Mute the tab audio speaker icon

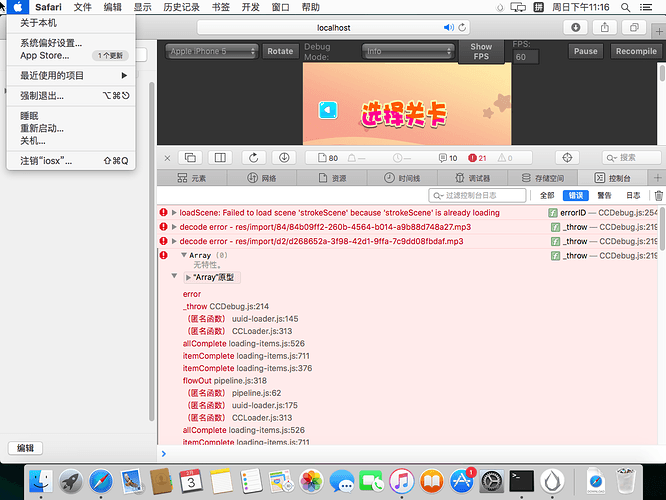click(x=449, y=28)
